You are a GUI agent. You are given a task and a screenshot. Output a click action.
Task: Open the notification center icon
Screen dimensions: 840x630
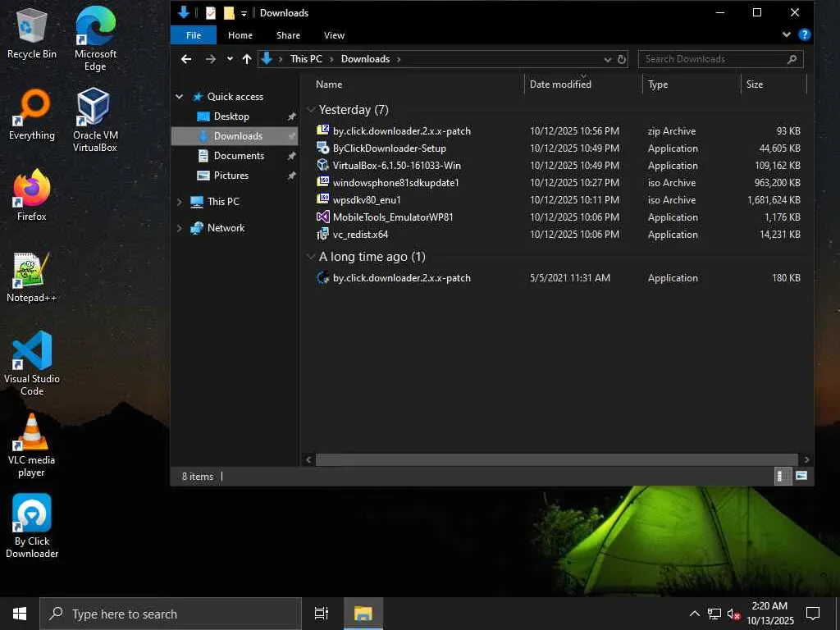click(813, 614)
